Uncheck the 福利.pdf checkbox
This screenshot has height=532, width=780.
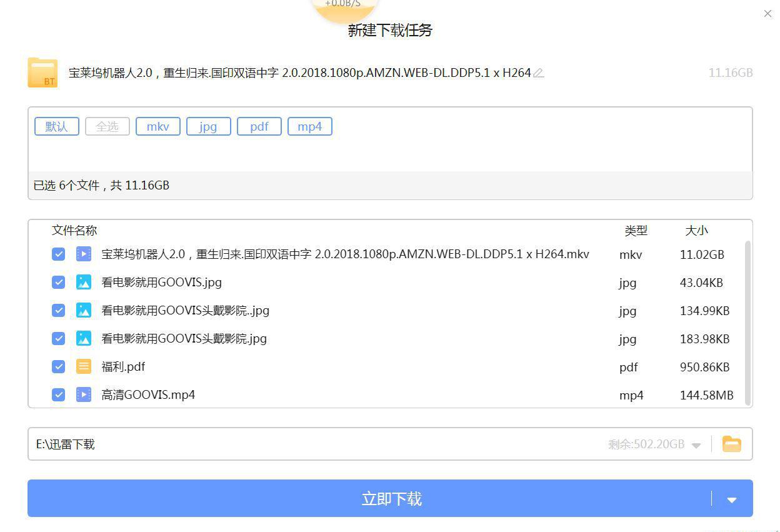tap(58, 366)
